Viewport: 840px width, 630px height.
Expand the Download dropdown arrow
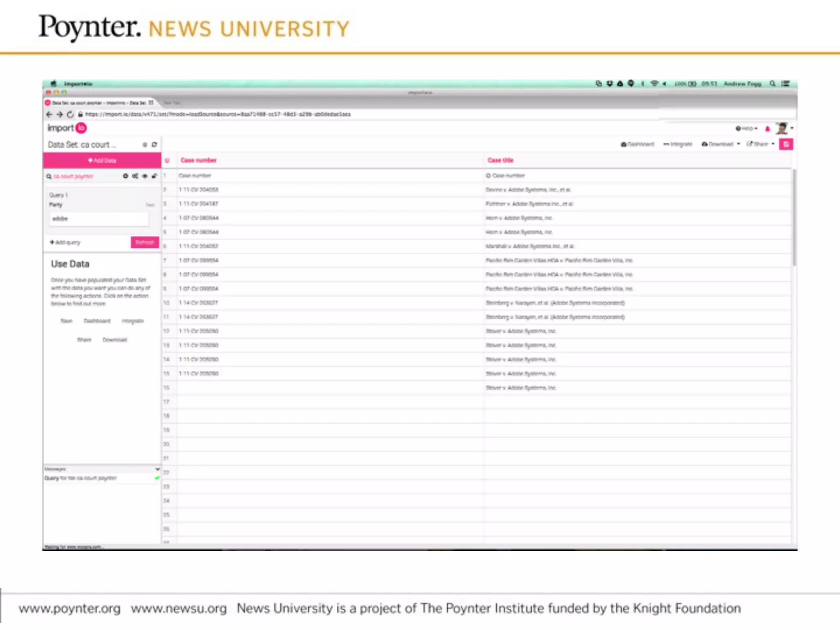[738, 144]
